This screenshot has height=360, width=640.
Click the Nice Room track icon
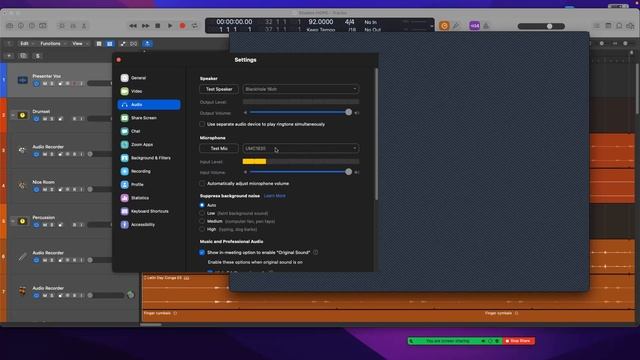[x=22, y=186]
